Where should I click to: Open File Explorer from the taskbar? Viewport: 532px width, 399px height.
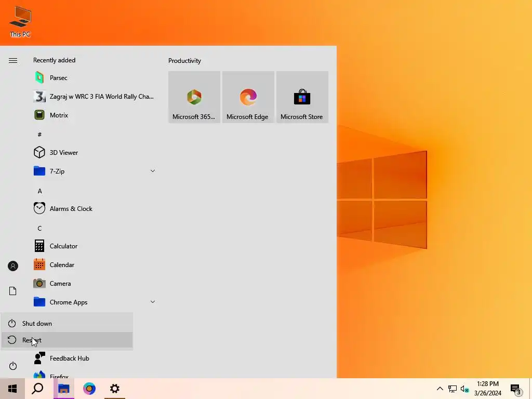[x=64, y=389]
